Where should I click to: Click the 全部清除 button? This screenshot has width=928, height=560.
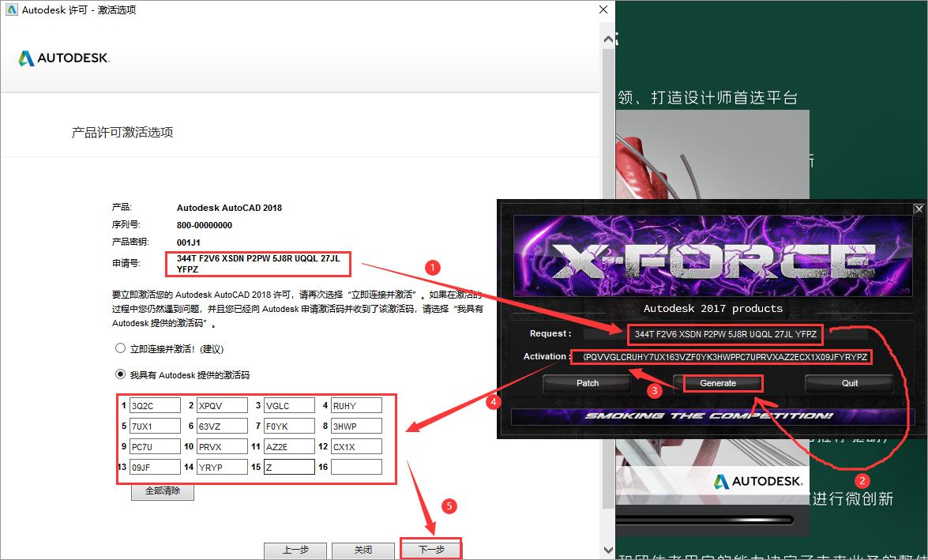163,491
